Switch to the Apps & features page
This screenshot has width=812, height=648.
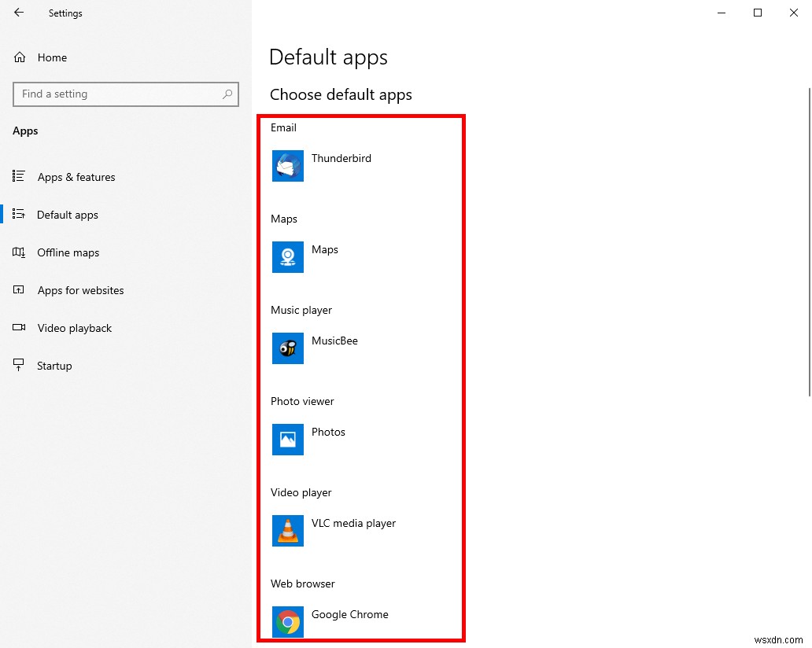pyautogui.click(x=76, y=177)
